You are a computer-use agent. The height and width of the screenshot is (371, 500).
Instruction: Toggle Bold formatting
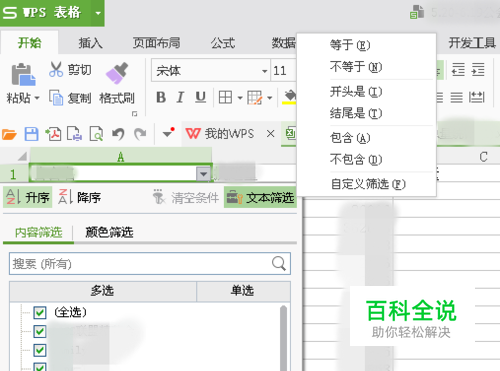161,97
